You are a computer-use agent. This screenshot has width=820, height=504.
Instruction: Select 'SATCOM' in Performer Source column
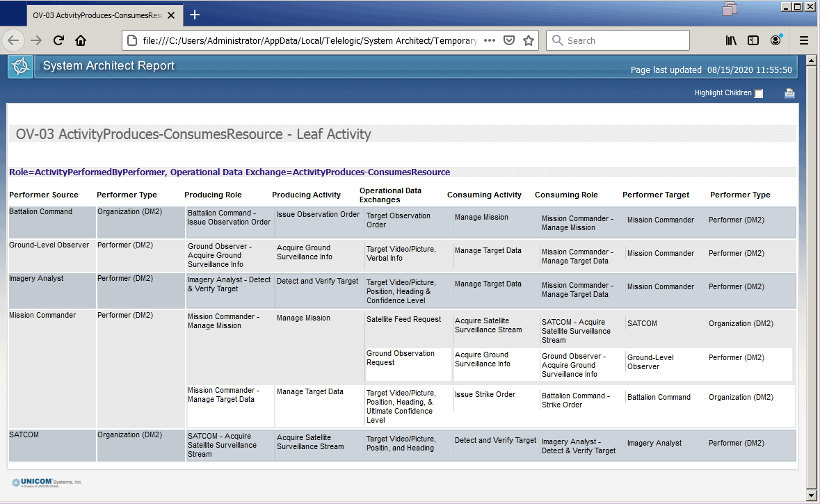coord(24,434)
